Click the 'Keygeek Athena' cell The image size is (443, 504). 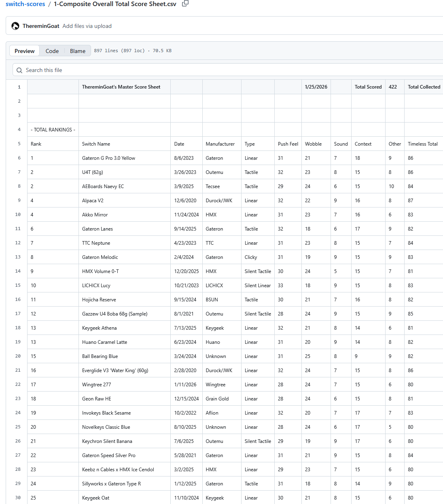(x=125, y=328)
